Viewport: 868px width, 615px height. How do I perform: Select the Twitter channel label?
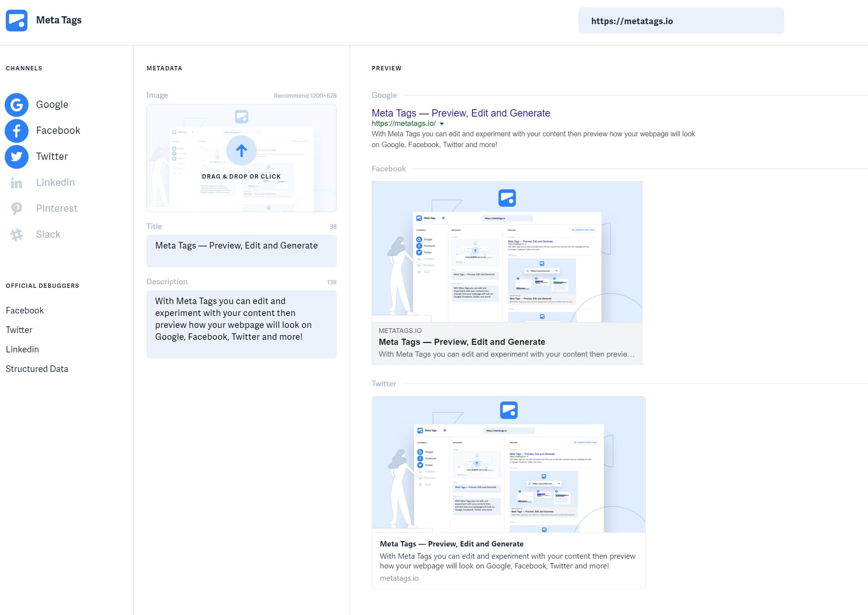point(52,157)
